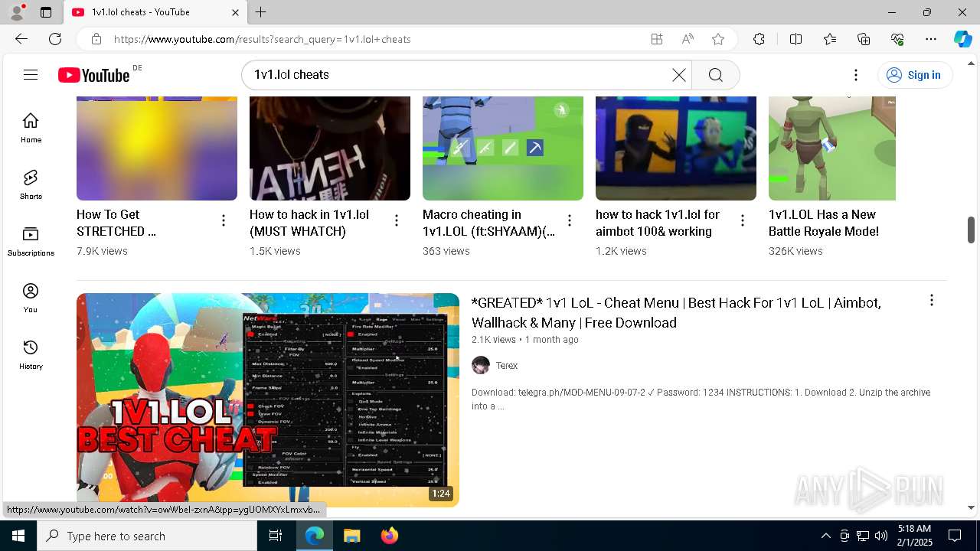The width and height of the screenshot is (980, 551).
Task: Open YouTube settings three-dot menu
Action: tap(856, 74)
